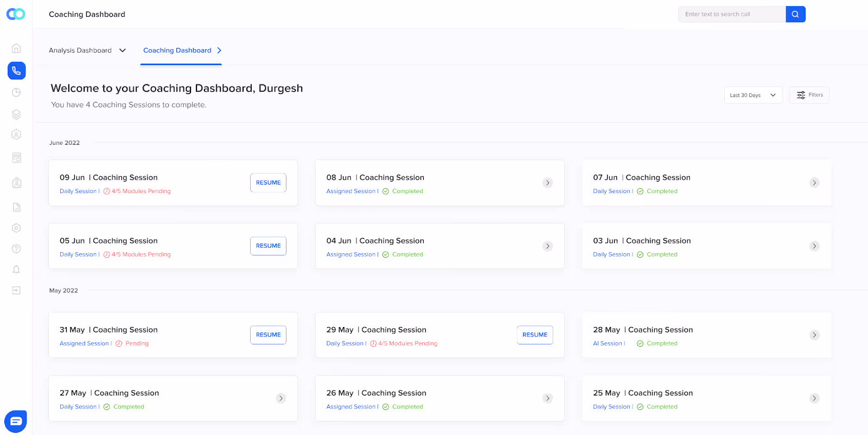Image resolution: width=868 pixels, height=435 pixels.
Task: Click the call search text field
Action: click(732, 14)
